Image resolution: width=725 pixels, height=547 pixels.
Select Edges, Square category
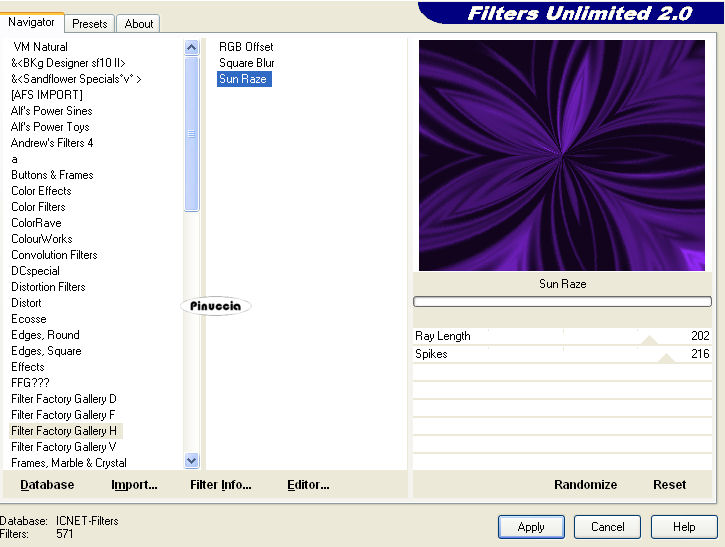pyautogui.click(x=46, y=351)
